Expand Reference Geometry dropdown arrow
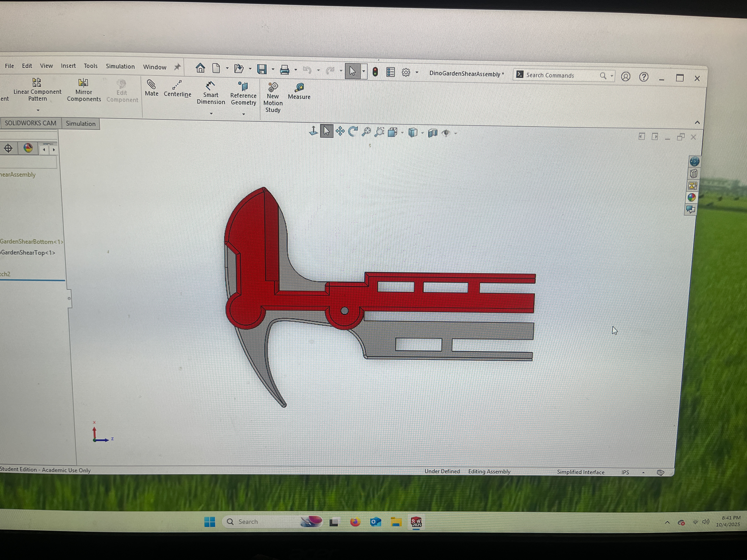The image size is (747, 560). tap(244, 114)
